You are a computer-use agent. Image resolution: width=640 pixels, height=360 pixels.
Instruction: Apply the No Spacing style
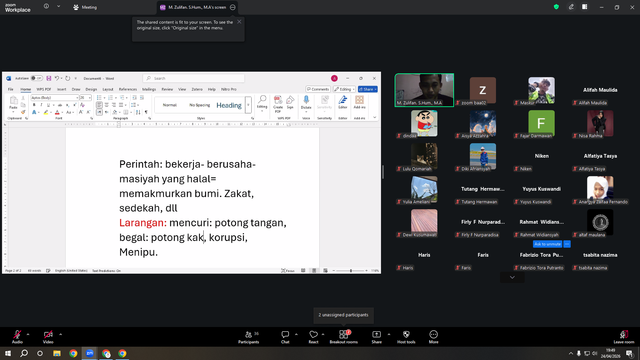point(199,105)
